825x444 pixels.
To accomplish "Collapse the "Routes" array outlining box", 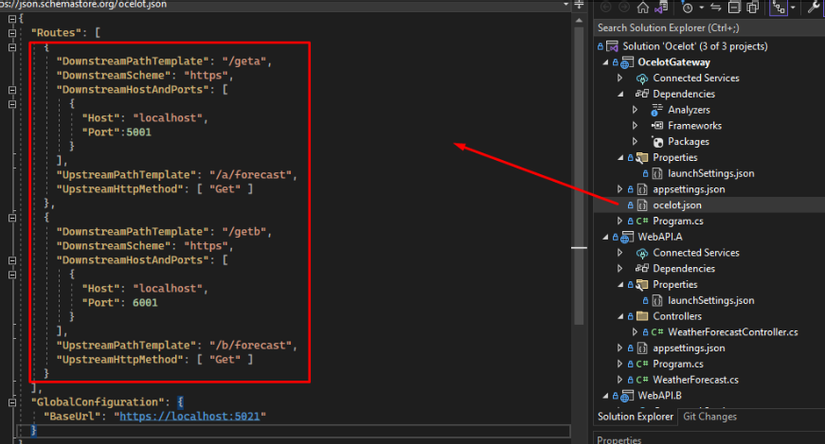I will tap(12, 33).
